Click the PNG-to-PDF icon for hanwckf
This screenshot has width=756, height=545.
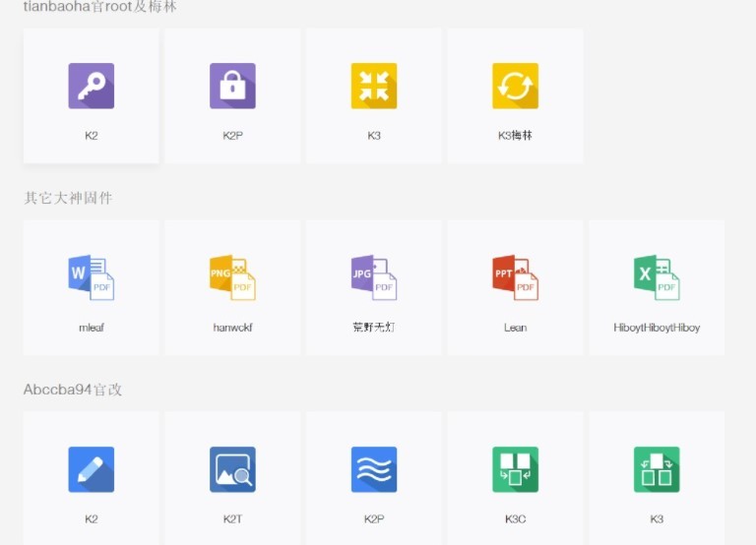pos(232,276)
